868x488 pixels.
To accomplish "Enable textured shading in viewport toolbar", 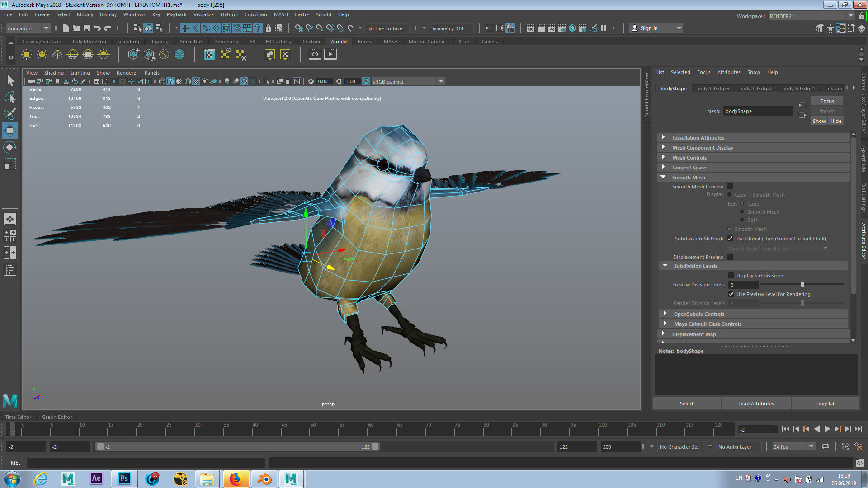I will click(x=196, y=81).
